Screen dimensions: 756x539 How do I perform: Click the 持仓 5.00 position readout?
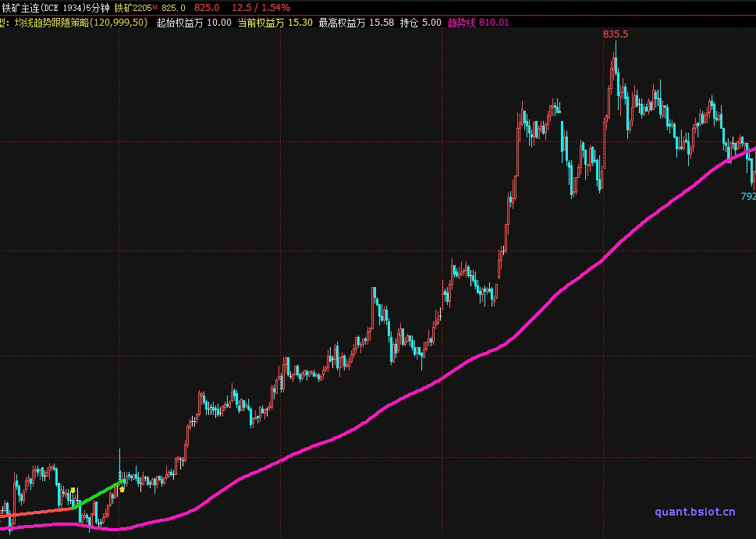point(421,23)
